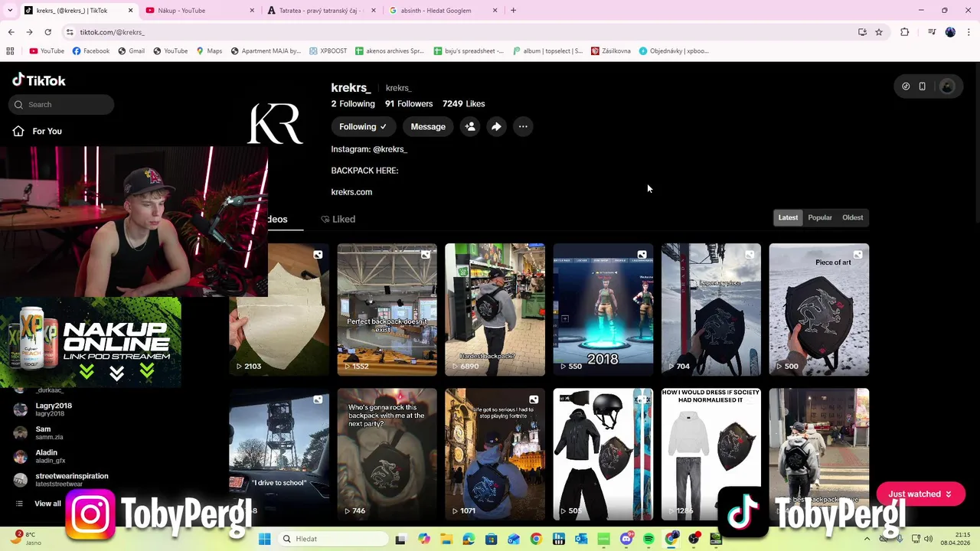Click the add-friend suggested accounts icon
Screen dimensions: 980x551
pyautogui.click(x=470, y=126)
